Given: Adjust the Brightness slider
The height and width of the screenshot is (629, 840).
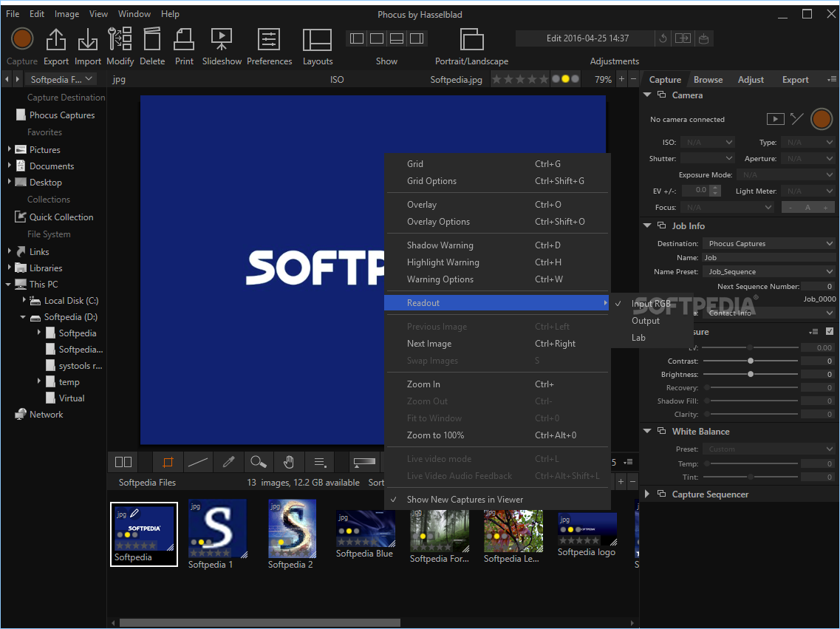Looking at the screenshot, I should click(750, 375).
